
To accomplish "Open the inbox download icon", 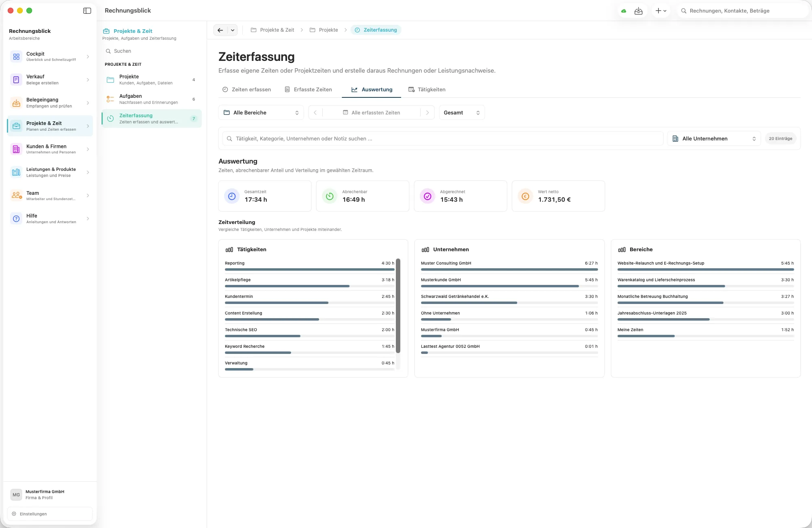I will coord(638,11).
